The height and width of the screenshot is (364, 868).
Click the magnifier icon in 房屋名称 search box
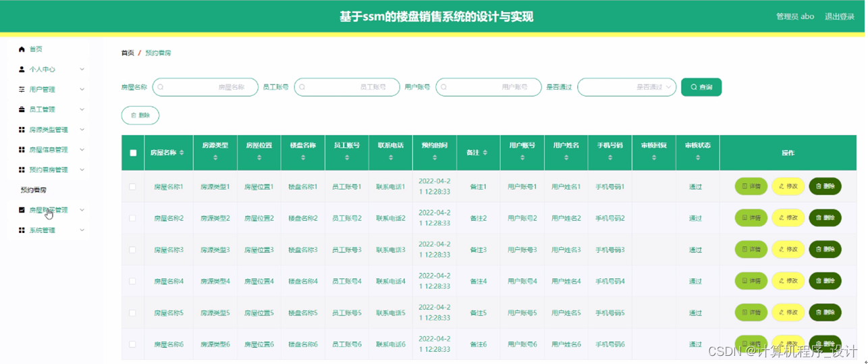[x=161, y=87]
